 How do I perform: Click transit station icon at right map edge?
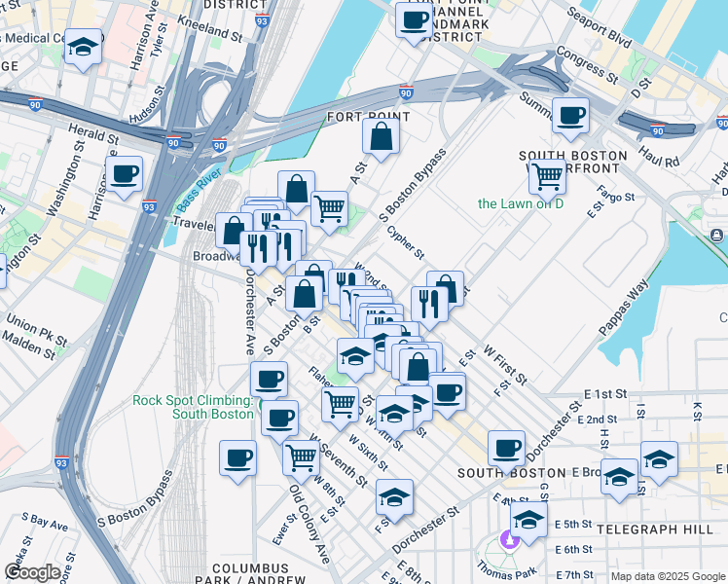tap(717, 235)
